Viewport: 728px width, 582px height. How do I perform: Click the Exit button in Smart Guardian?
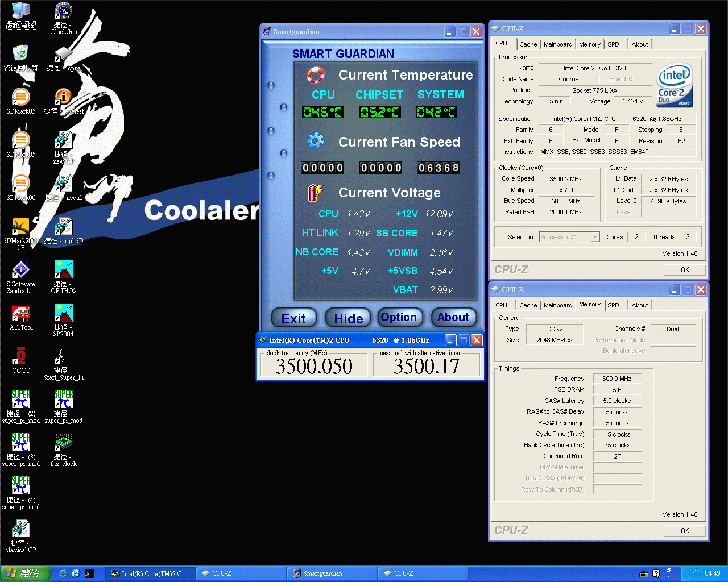[293, 318]
